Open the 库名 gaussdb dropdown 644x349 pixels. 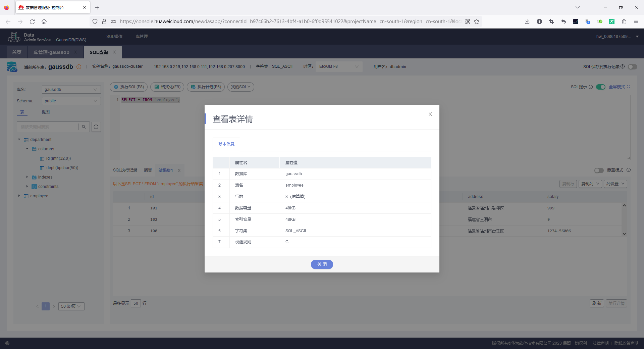click(x=71, y=90)
